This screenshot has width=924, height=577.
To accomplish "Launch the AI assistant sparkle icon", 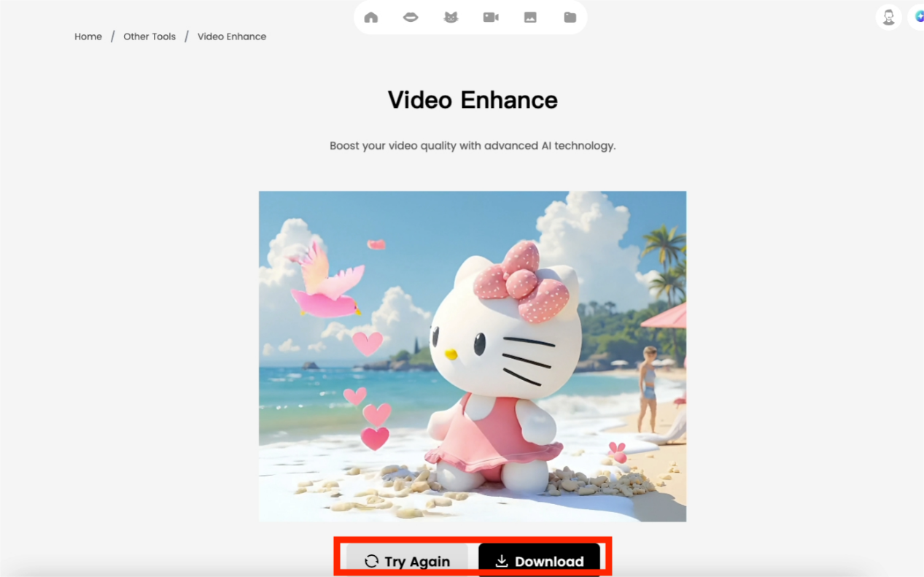I will click(x=920, y=17).
